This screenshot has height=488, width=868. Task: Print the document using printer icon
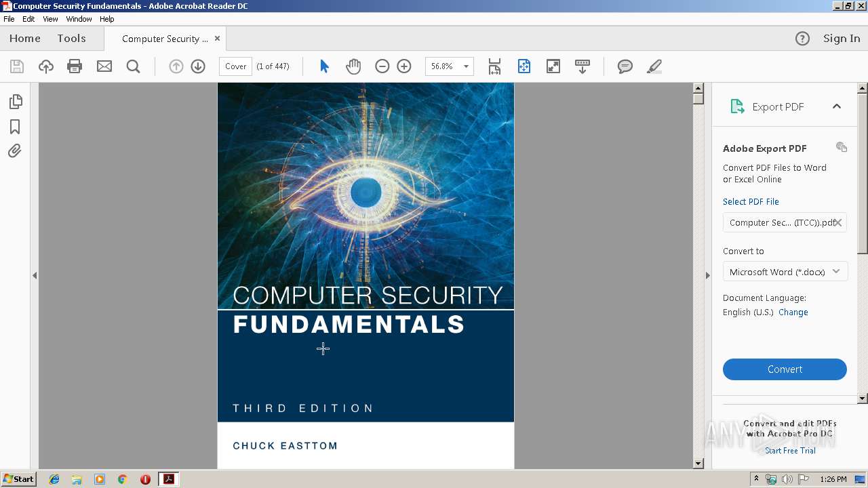[x=75, y=66]
